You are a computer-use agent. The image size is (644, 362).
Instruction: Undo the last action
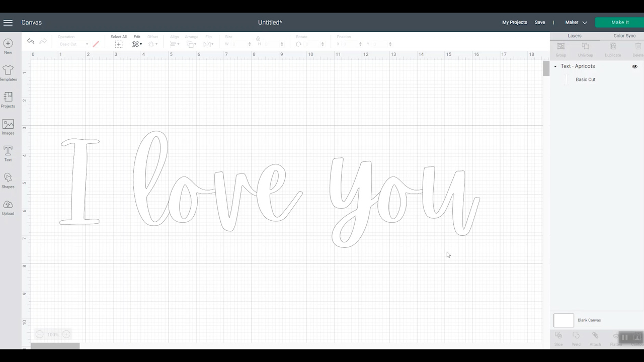click(31, 42)
